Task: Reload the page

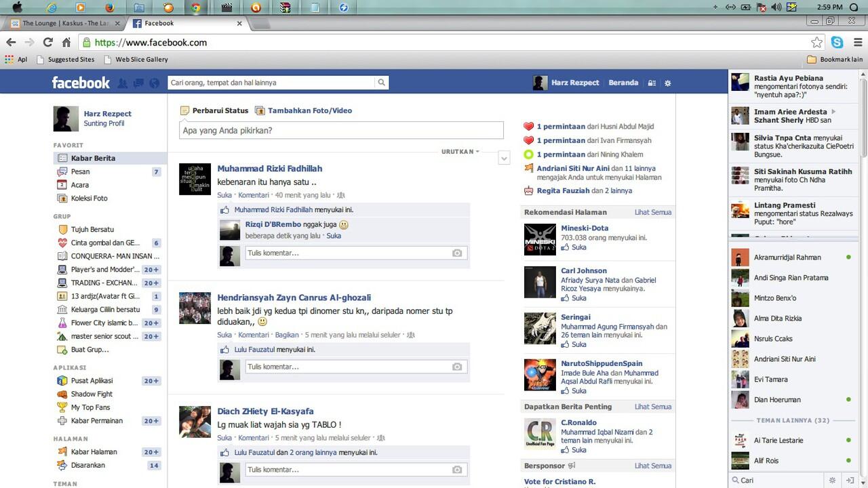Action: (47, 42)
